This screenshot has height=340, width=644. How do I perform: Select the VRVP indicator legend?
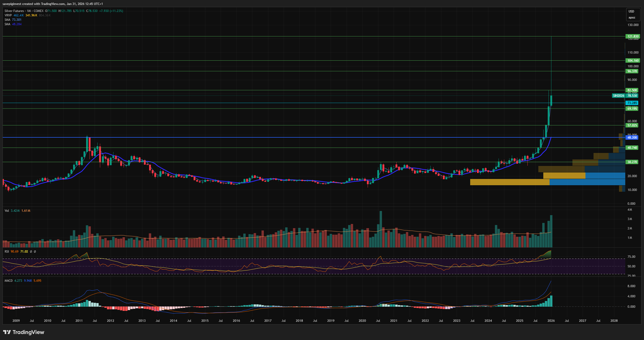[8, 15]
